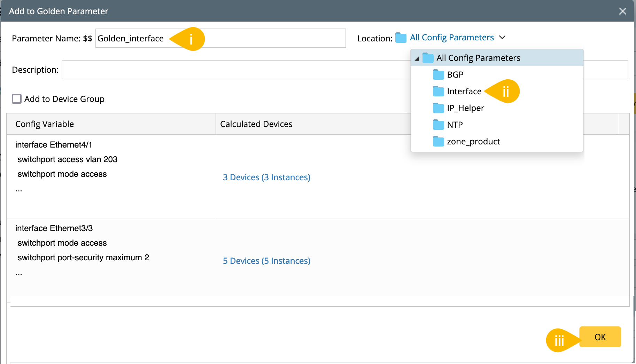
Task: Collapse the All Config Parameters tree node
Action: (417, 58)
